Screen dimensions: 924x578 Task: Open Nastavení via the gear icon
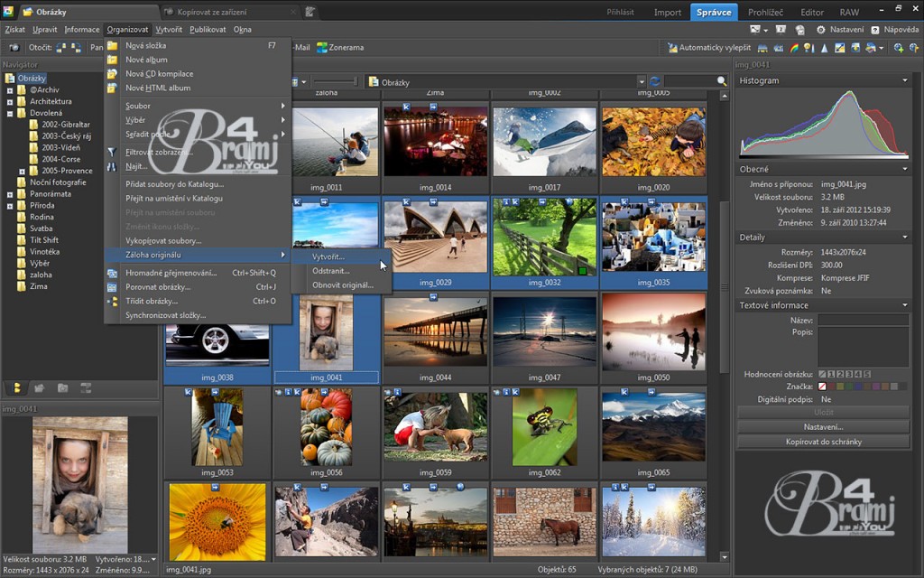point(821,29)
